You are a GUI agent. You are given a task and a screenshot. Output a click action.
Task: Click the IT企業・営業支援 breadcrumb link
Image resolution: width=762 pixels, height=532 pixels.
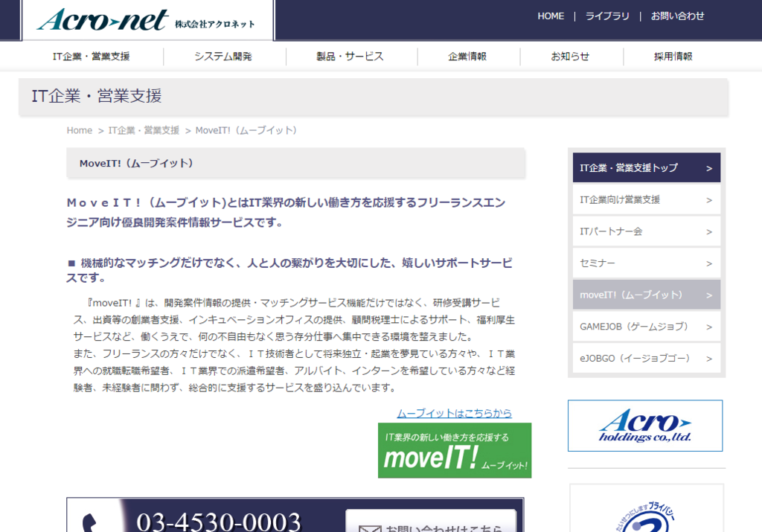pyautogui.click(x=144, y=130)
